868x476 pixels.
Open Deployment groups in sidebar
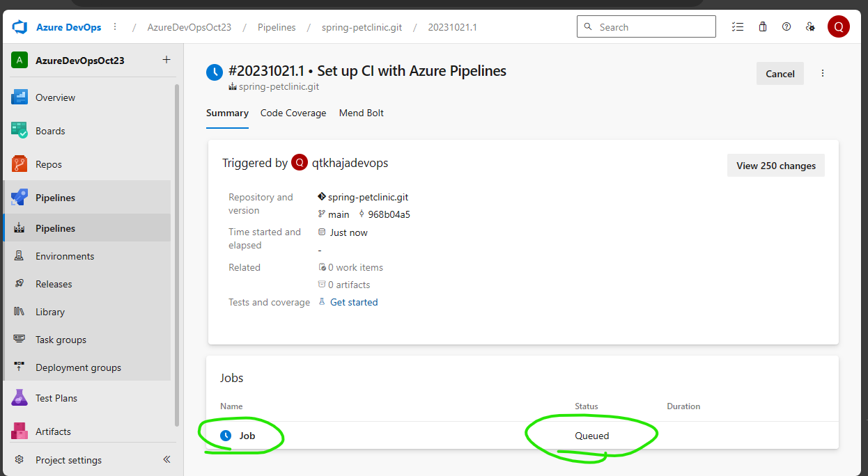[x=87, y=367]
